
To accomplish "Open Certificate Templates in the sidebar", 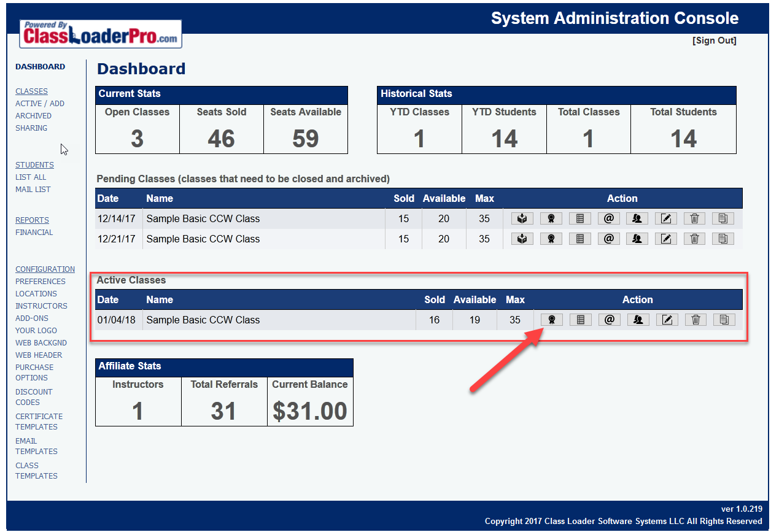I will pyautogui.click(x=39, y=422).
